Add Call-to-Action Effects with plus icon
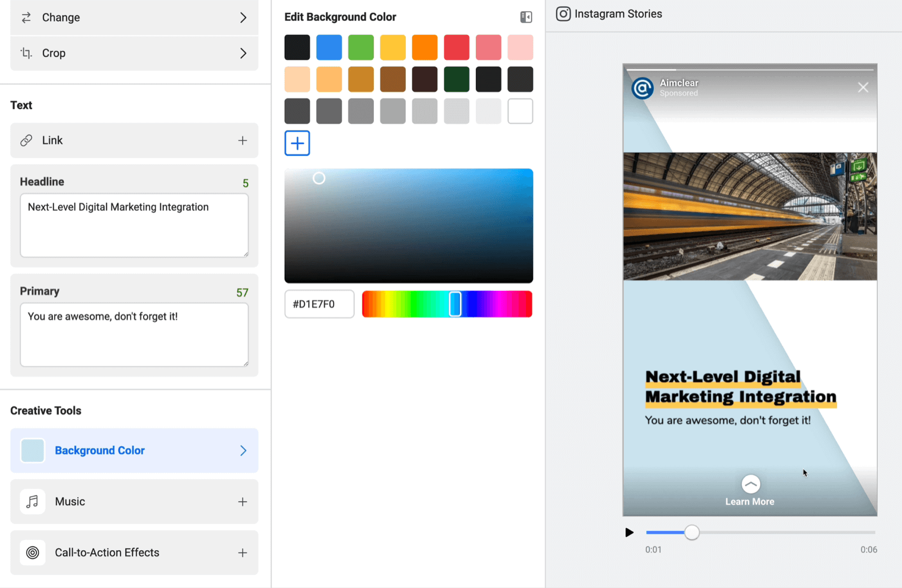902x588 pixels. [242, 552]
